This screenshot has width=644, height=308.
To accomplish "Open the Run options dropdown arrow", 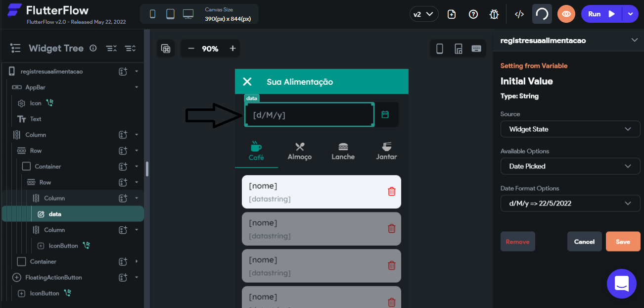I will 631,14.
